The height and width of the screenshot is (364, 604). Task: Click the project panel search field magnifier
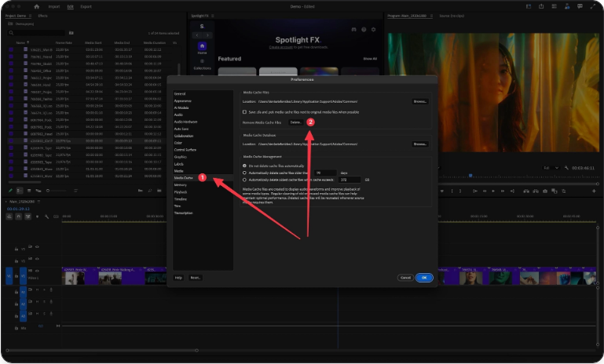[12, 33]
